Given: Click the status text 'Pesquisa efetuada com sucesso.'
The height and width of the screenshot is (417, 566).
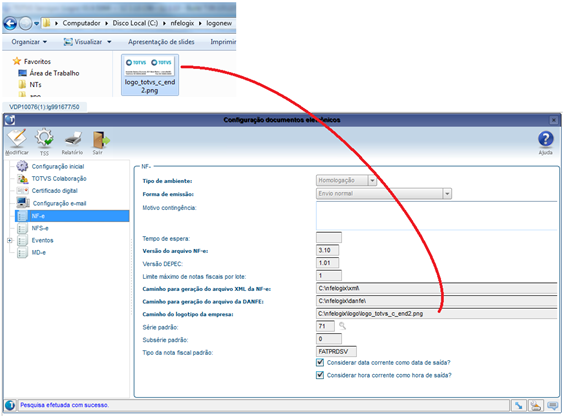Looking at the screenshot, I should click(x=64, y=405).
